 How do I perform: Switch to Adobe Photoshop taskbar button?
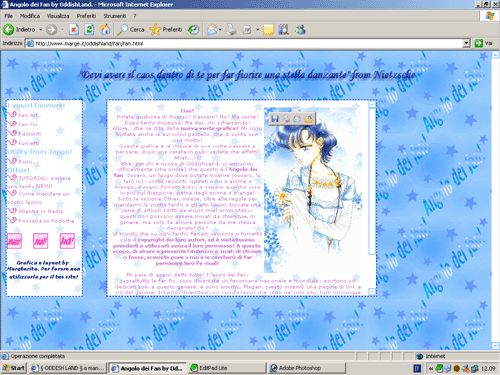(307, 368)
